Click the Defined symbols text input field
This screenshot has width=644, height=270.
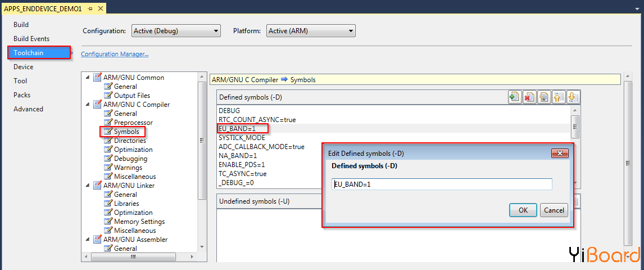coord(442,184)
